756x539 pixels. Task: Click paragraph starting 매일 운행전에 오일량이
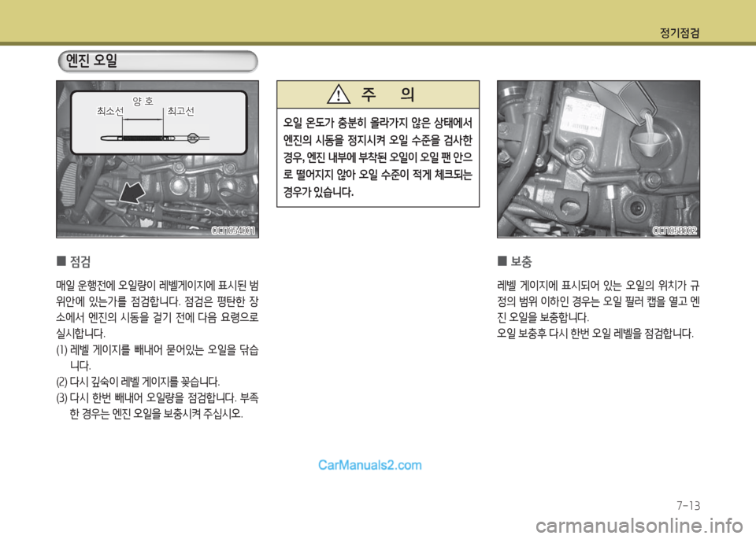click(x=157, y=309)
